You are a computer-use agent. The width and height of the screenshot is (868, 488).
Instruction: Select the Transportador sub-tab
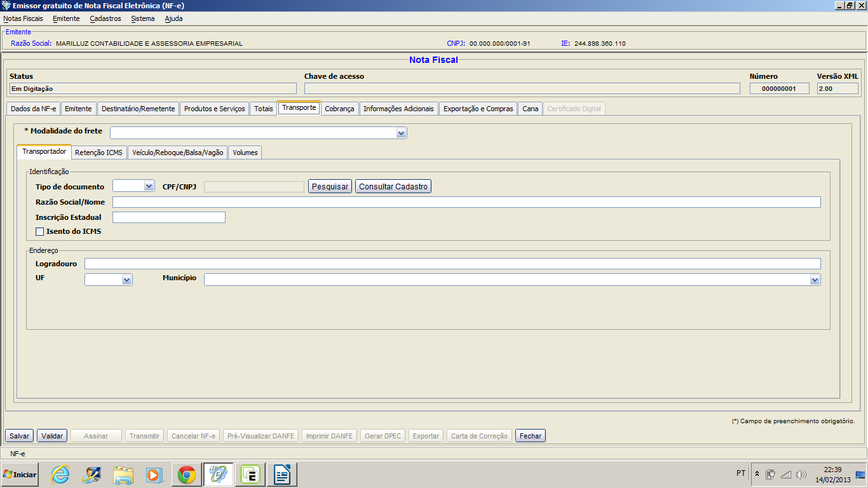44,152
